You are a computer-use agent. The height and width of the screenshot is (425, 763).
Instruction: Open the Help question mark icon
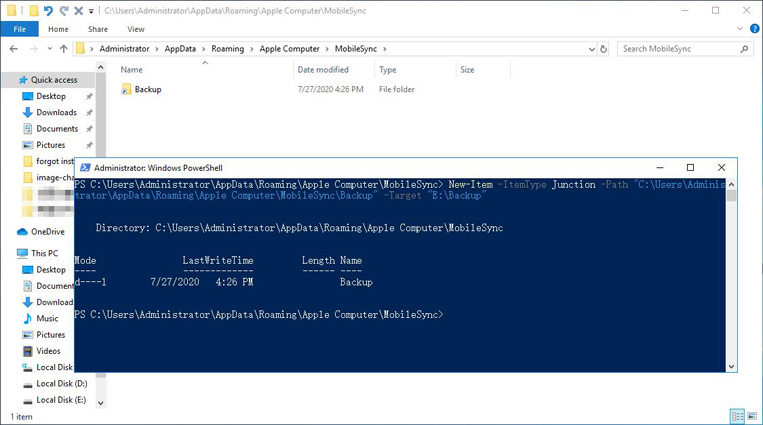click(754, 29)
